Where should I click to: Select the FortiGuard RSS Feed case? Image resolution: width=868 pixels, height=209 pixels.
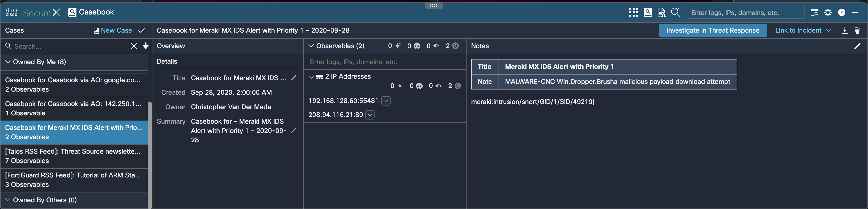pos(74,180)
